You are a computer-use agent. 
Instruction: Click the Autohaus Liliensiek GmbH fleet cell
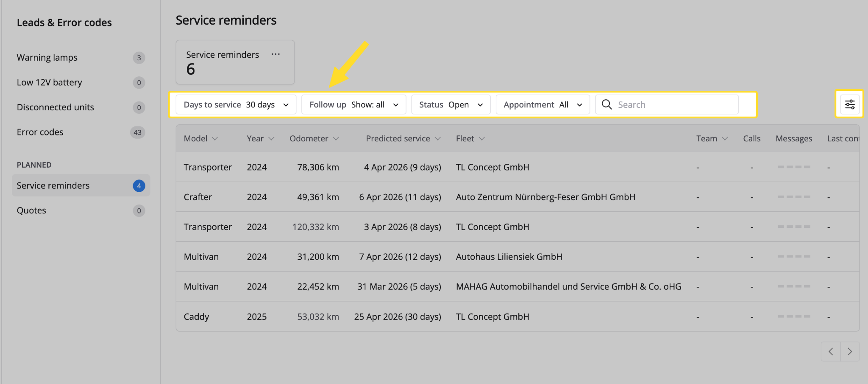pyautogui.click(x=509, y=257)
